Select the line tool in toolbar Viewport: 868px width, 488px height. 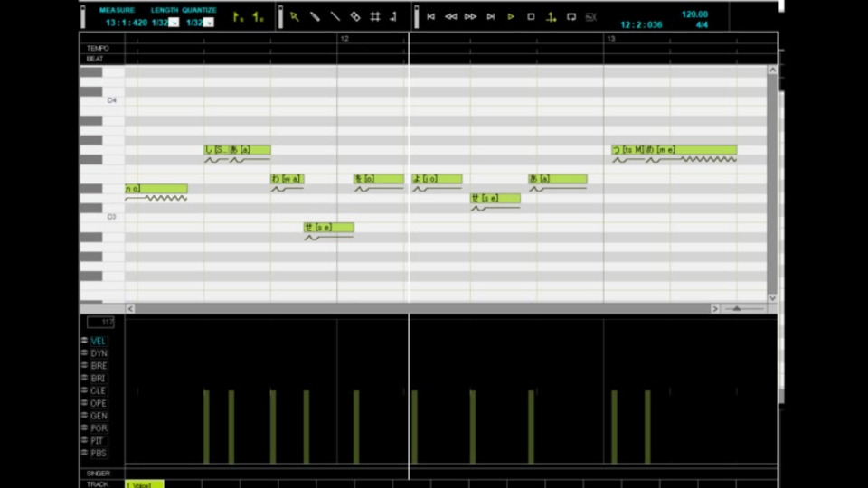pyautogui.click(x=335, y=17)
